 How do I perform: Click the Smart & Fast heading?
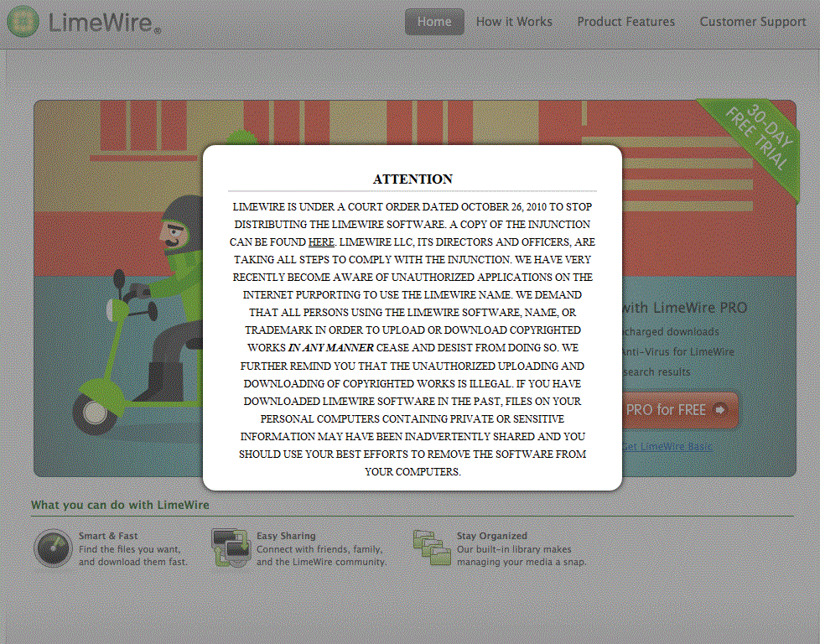click(x=108, y=536)
